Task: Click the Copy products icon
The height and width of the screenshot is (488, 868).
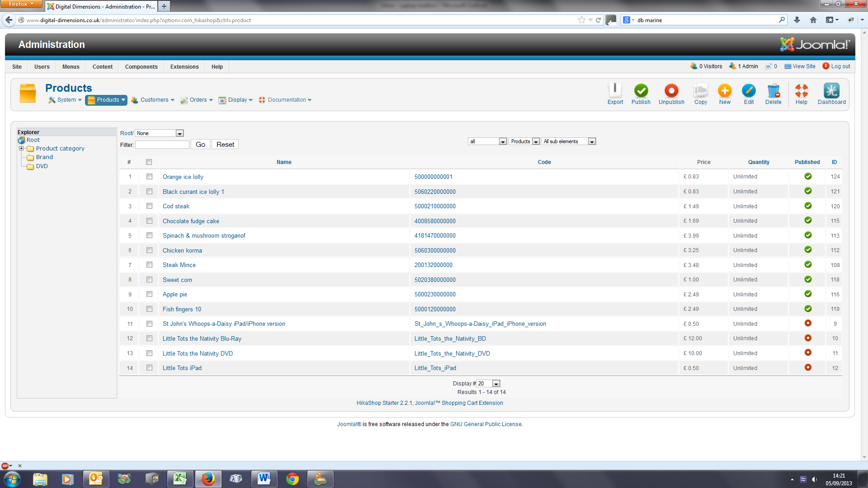Action: point(700,91)
